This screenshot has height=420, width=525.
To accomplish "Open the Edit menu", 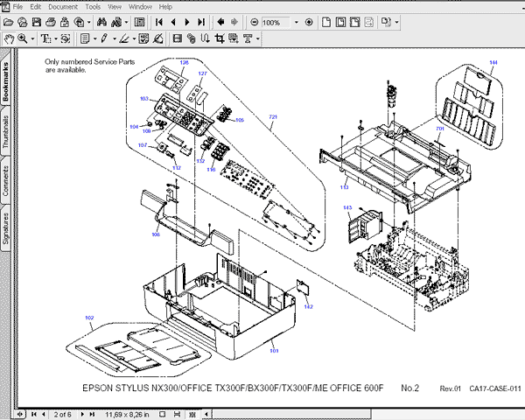I will (36, 7).
